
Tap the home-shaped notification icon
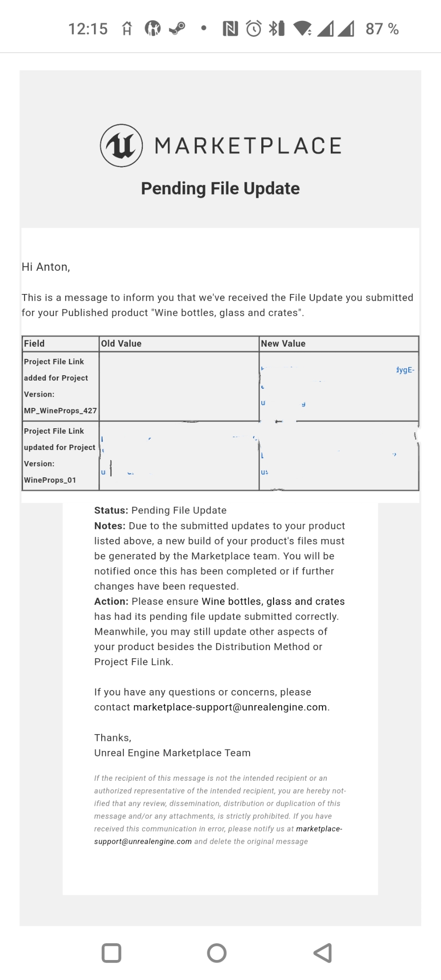click(x=127, y=29)
